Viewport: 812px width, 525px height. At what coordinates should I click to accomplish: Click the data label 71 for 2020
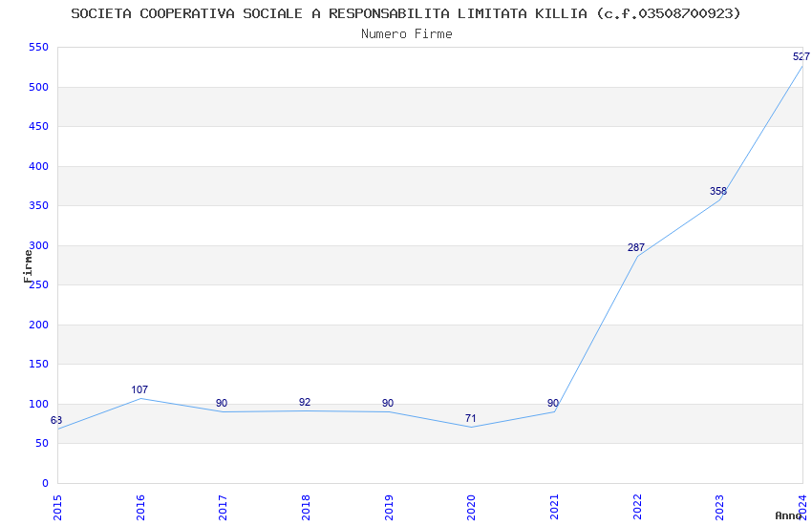(x=470, y=418)
